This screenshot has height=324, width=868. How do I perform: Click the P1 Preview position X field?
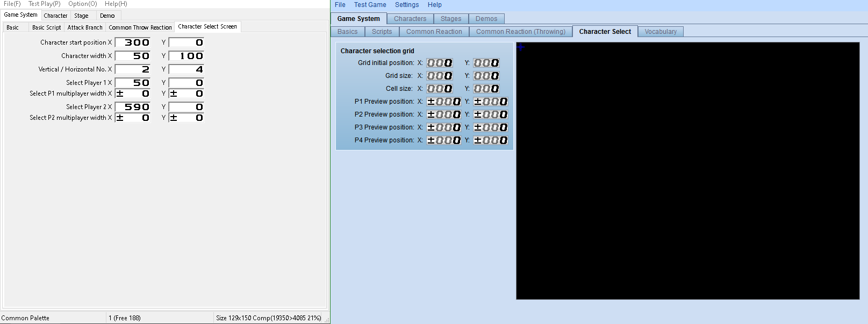444,102
